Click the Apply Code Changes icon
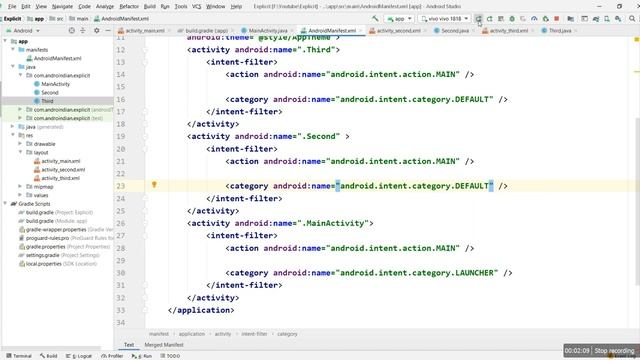 (501, 19)
